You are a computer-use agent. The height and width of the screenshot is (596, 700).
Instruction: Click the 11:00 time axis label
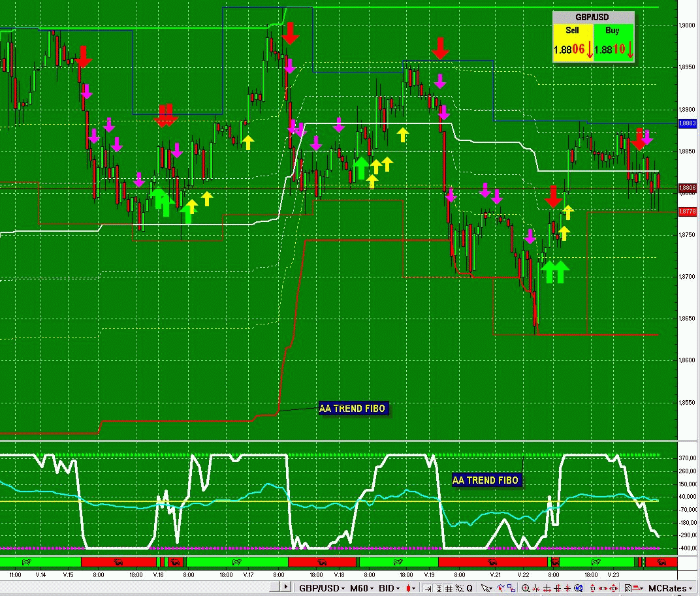pos(15,574)
